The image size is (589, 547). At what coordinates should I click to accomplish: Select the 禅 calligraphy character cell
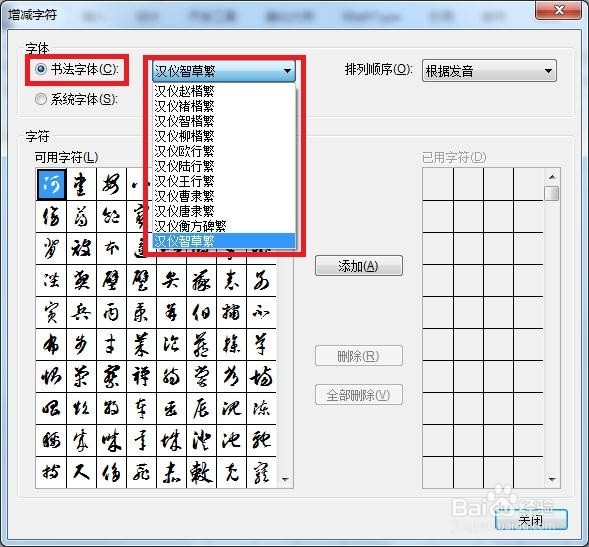click(141, 377)
